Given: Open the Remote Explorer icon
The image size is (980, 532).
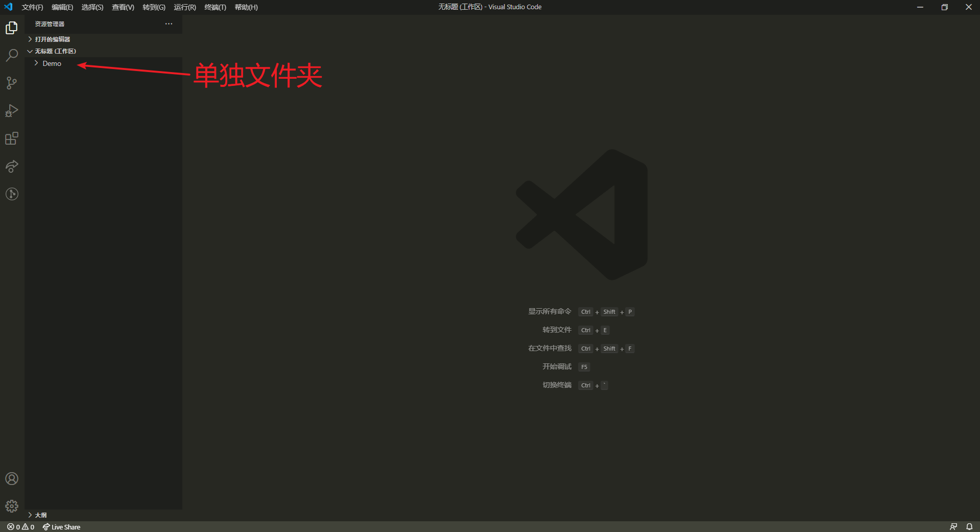Looking at the screenshot, I should point(11,167).
